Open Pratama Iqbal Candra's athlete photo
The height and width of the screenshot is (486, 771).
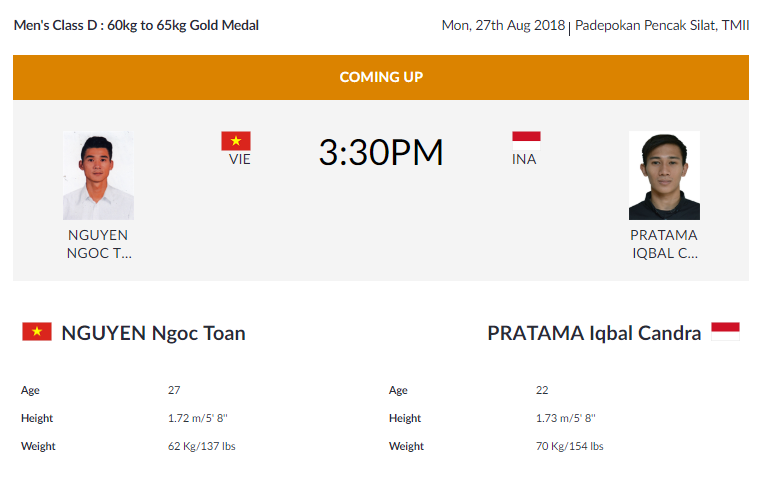coord(664,175)
